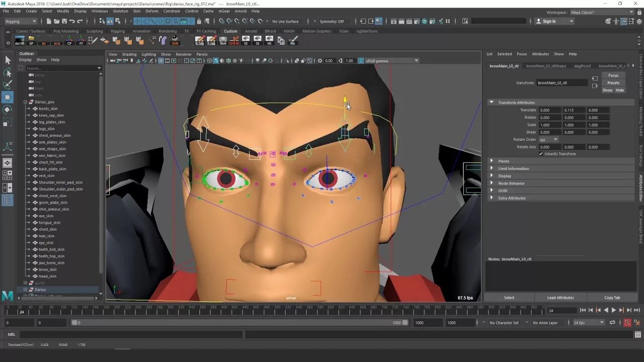Click the SUB shelf icon
The image size is (644, 362).
[175, 40]
